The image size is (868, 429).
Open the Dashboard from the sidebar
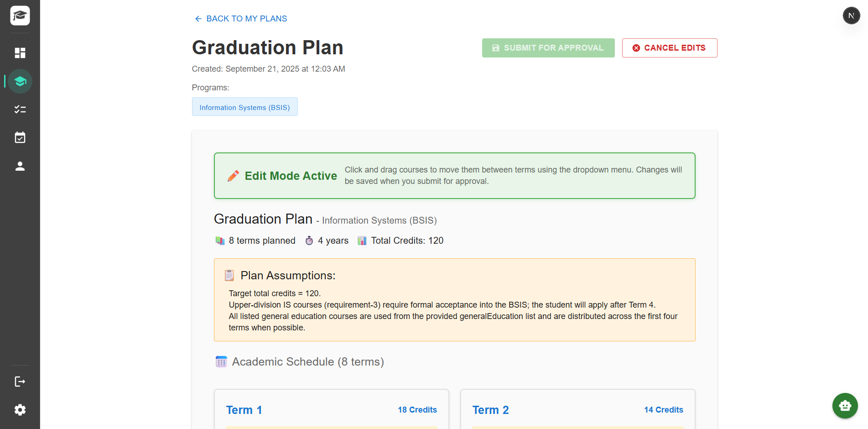(x=20, y=53)
